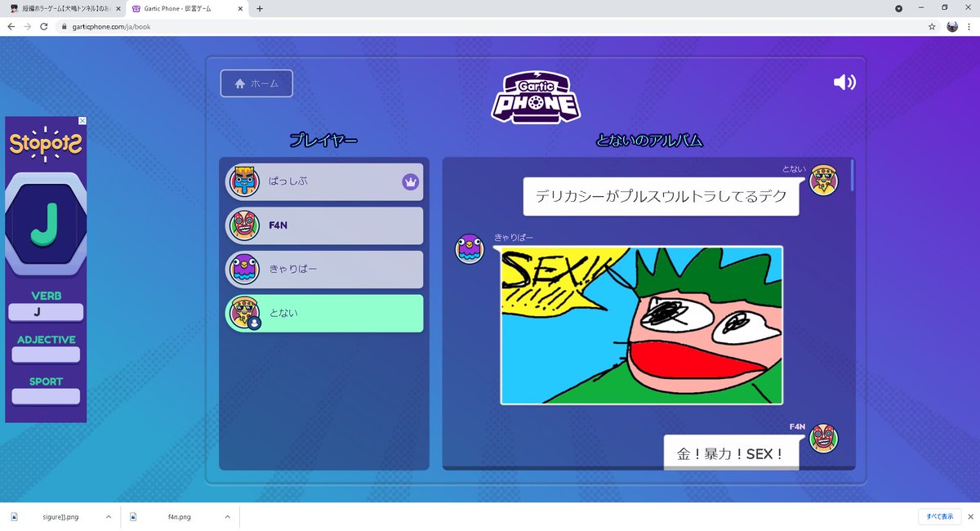Go forward in the browser
Image resolution: width=980 pixels, height=531 pixels.
point(27,26)
